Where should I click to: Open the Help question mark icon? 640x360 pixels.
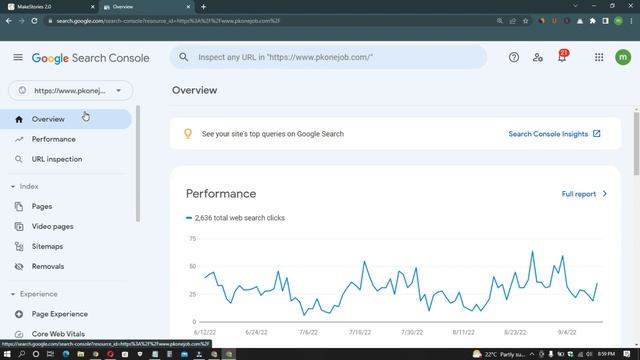pyautogui.click(x=514, y=57)
